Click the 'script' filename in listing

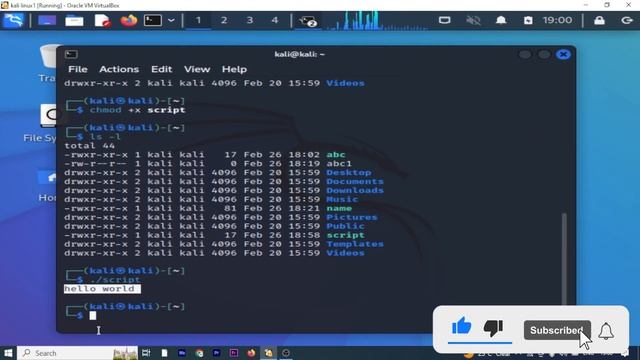[x=345, y=235]
